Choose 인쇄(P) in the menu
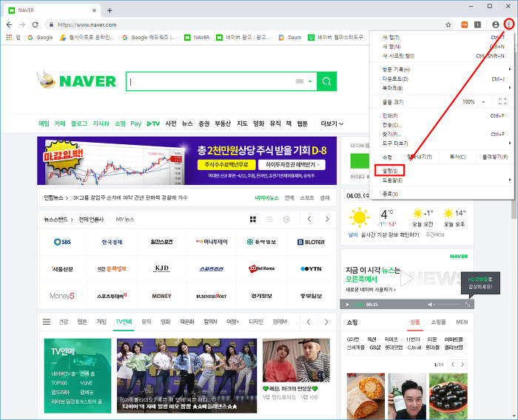The width and height of the screenshot is (518, 420). [x=442, y=115]
